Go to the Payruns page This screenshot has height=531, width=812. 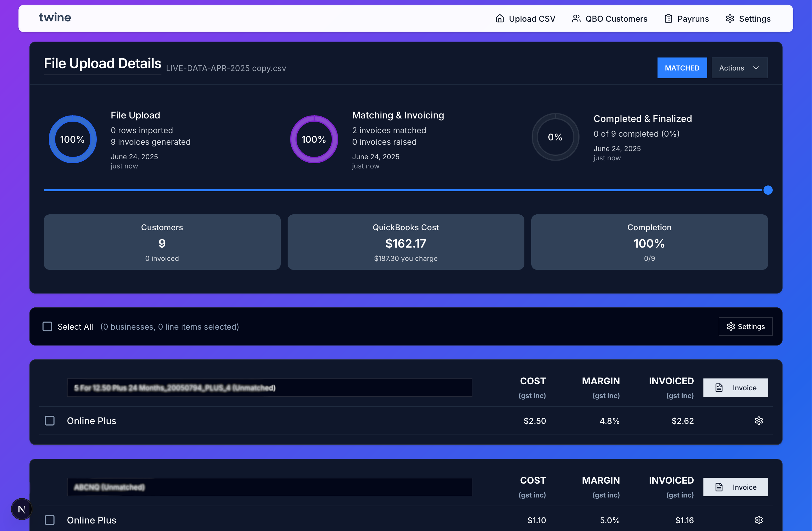point(692,18)
